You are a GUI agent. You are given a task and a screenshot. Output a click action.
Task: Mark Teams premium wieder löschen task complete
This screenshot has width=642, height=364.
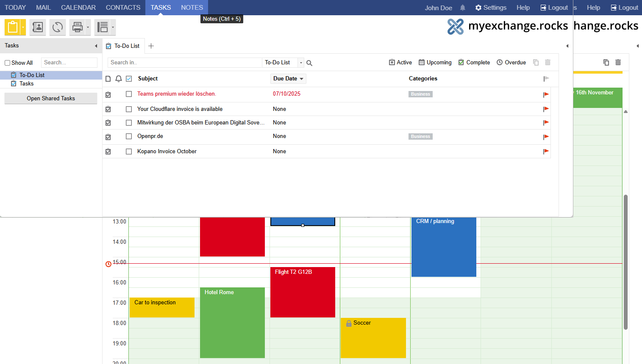(x=129, y=94)
